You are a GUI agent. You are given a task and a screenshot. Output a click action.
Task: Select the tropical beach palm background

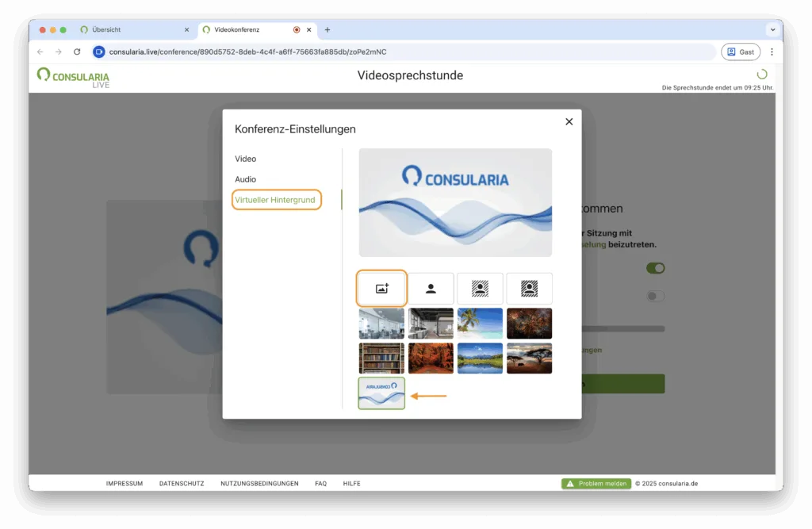(480, 324)
